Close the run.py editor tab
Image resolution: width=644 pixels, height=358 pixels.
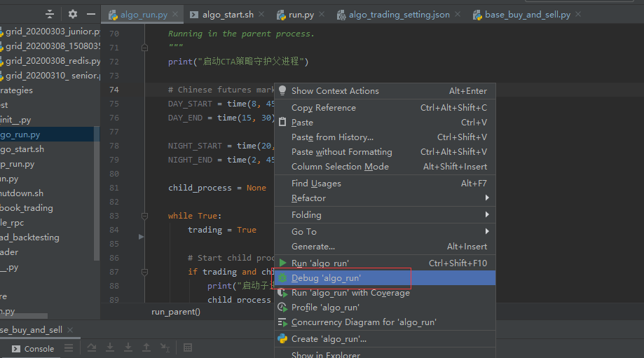click(322, 15)
